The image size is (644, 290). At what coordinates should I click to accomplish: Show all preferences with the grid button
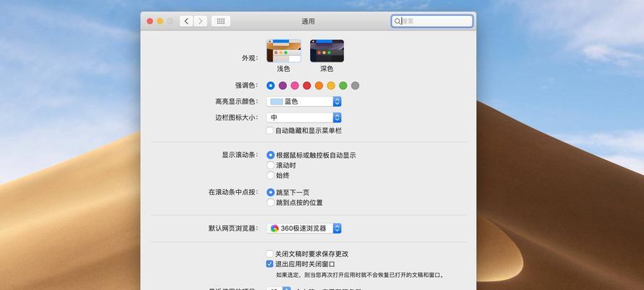tap(220, 21)
